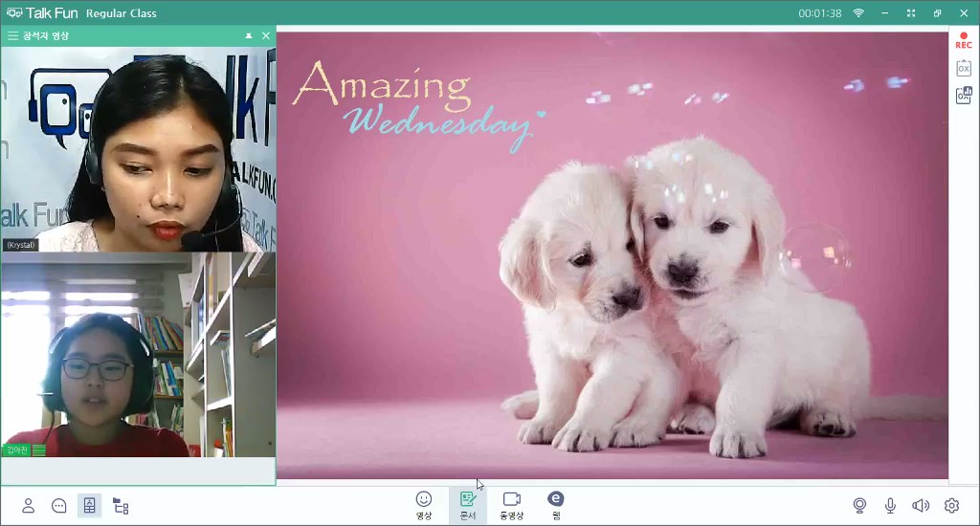Open the chat bubble icon
This screenshot has height=526, width=980.
click(59, 506)
